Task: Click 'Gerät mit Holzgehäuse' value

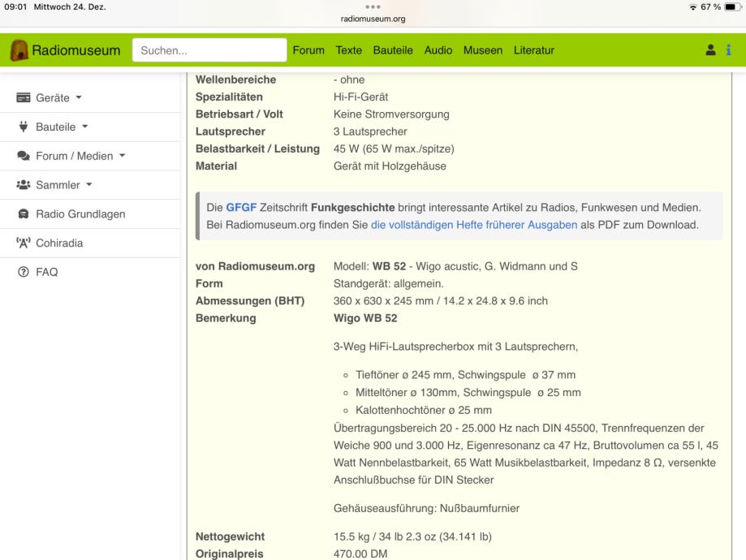Action: (x=390, y=166)
